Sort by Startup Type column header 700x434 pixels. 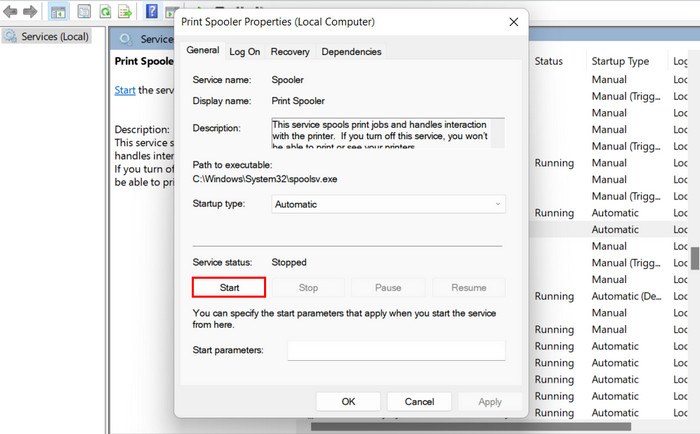tap(620, 61)
